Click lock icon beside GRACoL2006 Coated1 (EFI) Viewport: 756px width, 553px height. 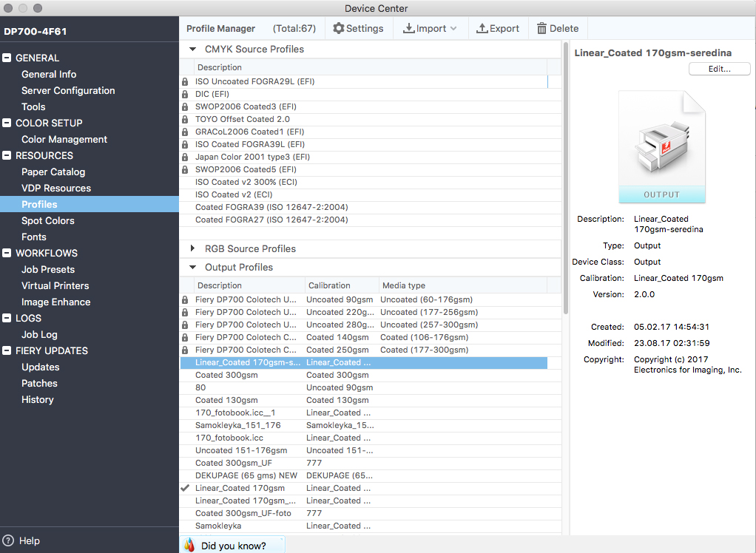[x=185, y=132]
